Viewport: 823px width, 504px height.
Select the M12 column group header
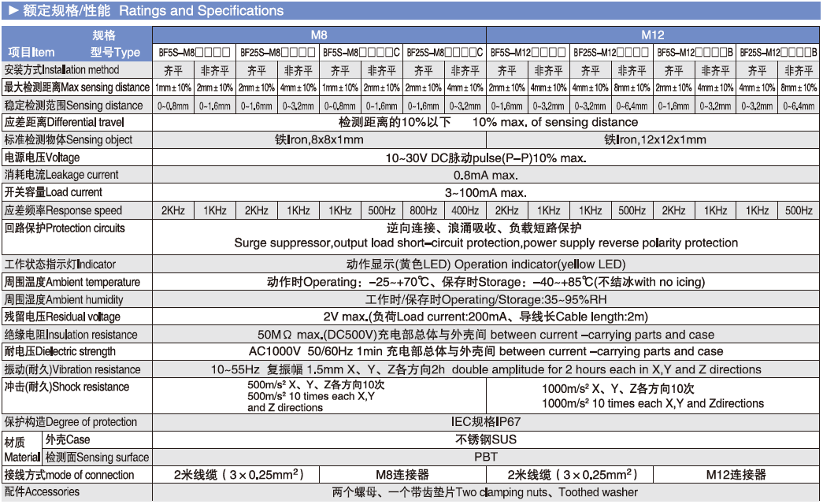point(653,35)
